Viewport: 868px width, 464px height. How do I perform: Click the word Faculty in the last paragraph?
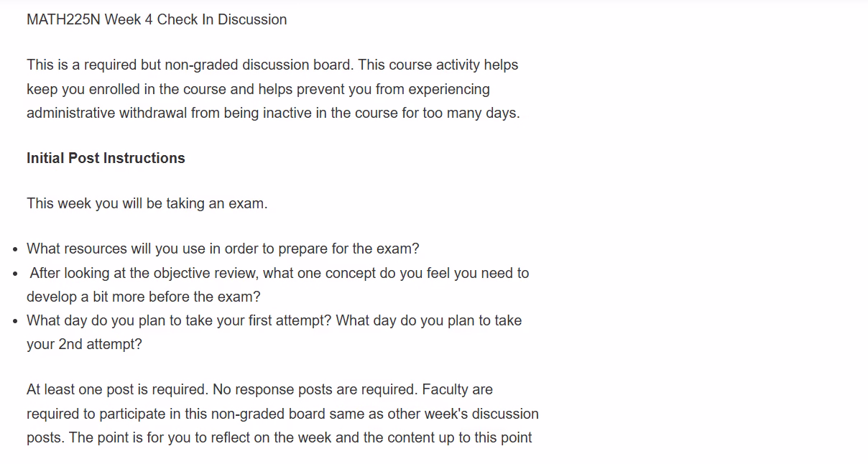(445, 389)
